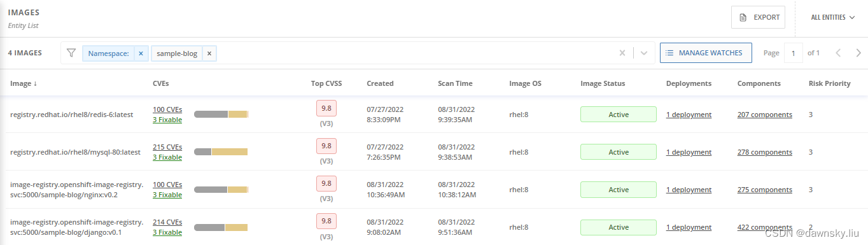This screenshot has width=868, height=245.
Task: Click the CVE severity bar for django:v0.1
Action: pyautogui.click(x=221, y=227)
